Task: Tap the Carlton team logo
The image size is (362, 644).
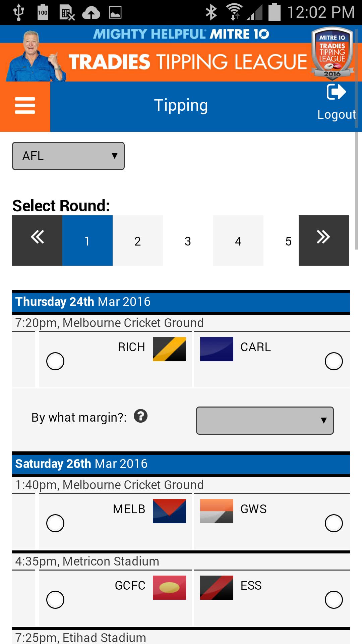Action: coord(216,349)
